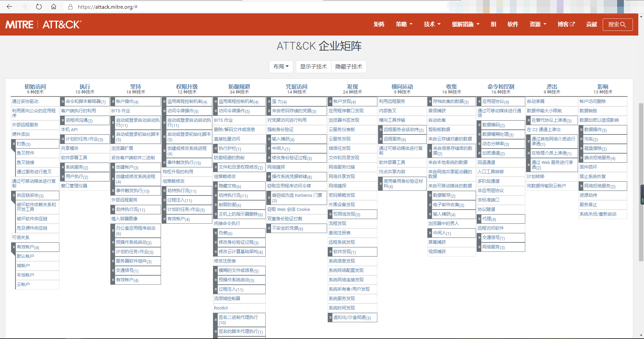Open the 策略 navigation dropdown
644x339 pixels.
[x=404, y=24]
